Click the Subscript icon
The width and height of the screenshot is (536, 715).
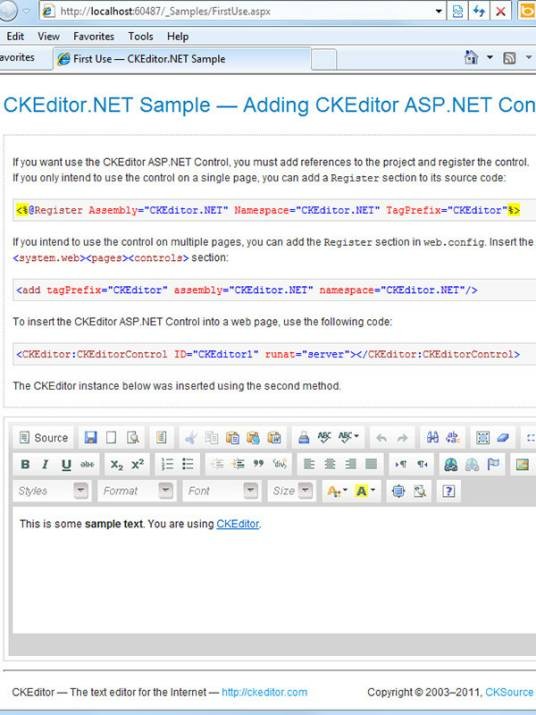pyautogui.click(x=116, y=464)
